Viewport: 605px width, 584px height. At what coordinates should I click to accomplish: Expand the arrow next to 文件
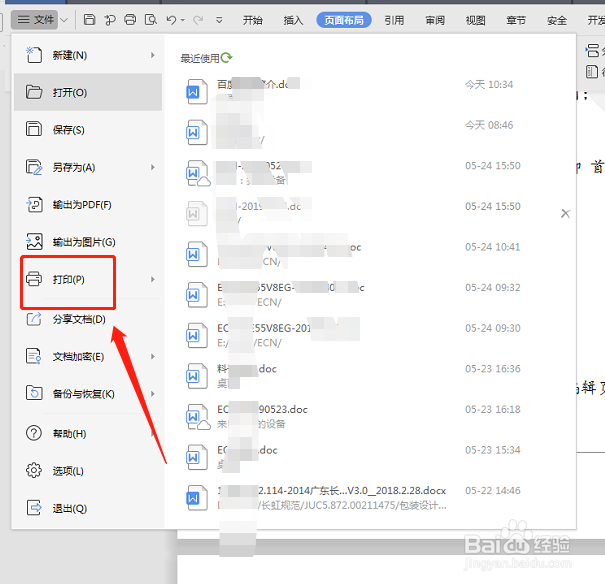(64, 20)
